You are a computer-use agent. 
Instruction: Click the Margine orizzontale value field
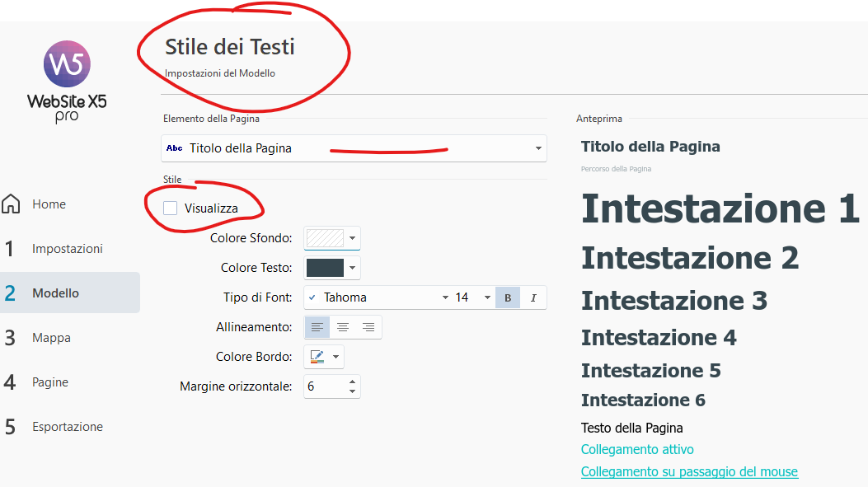(326, 386)
